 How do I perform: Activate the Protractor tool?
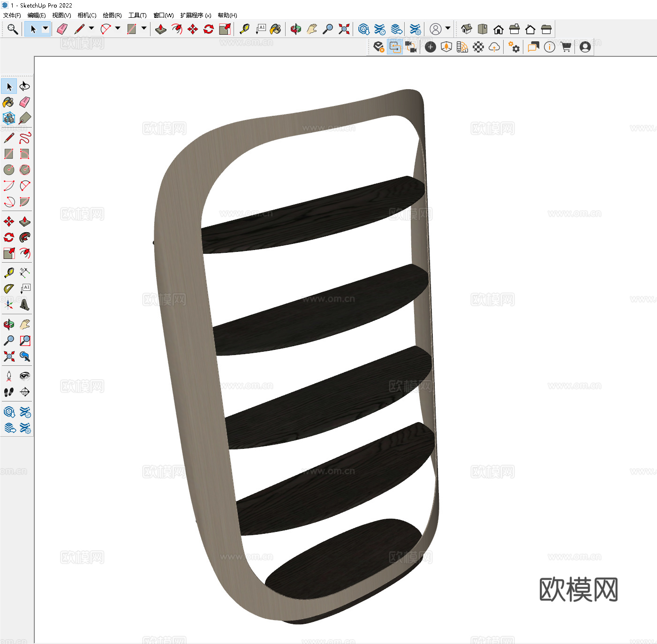click(9, 289)
